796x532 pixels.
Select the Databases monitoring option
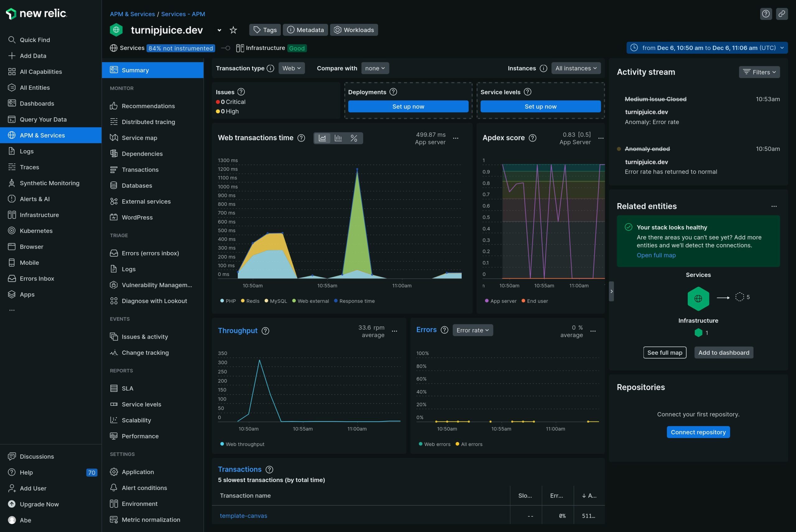pos(137,185)
